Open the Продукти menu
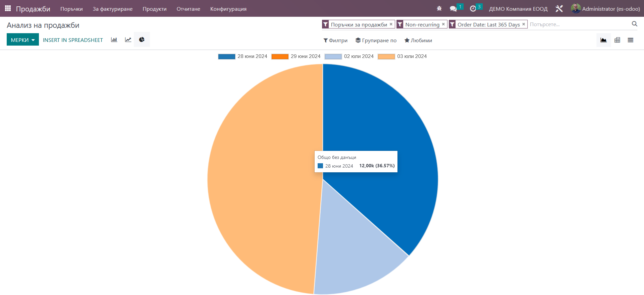 click(155, 9)
